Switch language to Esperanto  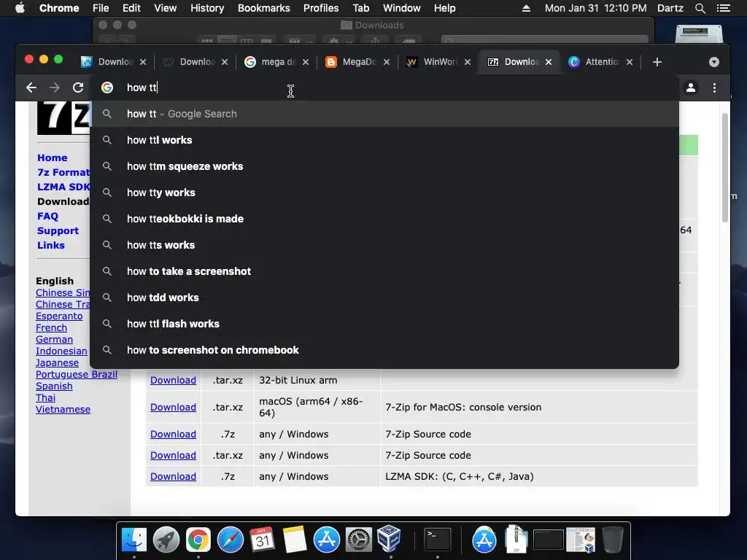pyautogui.click(x=59, y=316)
